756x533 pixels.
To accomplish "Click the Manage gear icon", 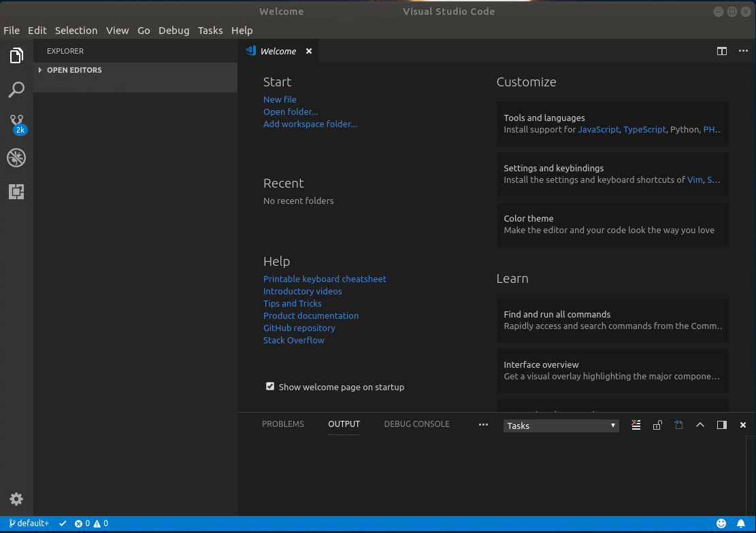I will coord(16,499).
